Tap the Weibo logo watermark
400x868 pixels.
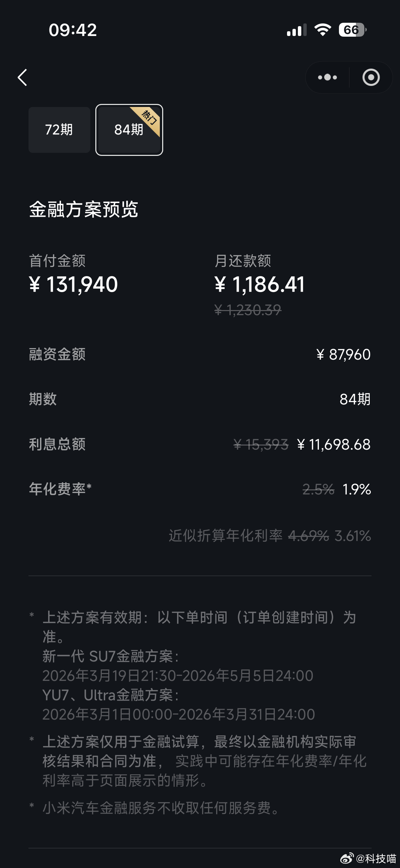347,858
